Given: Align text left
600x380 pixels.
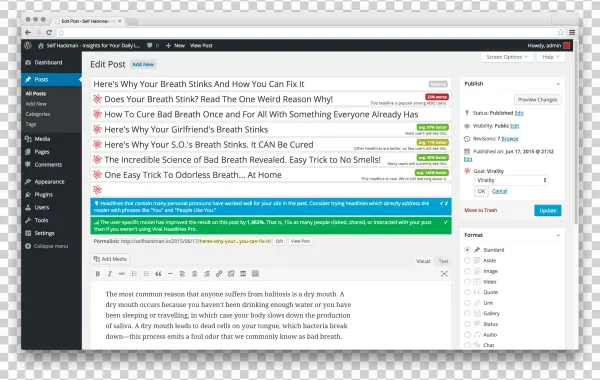Looking at the screenshot, I should 183,274.
